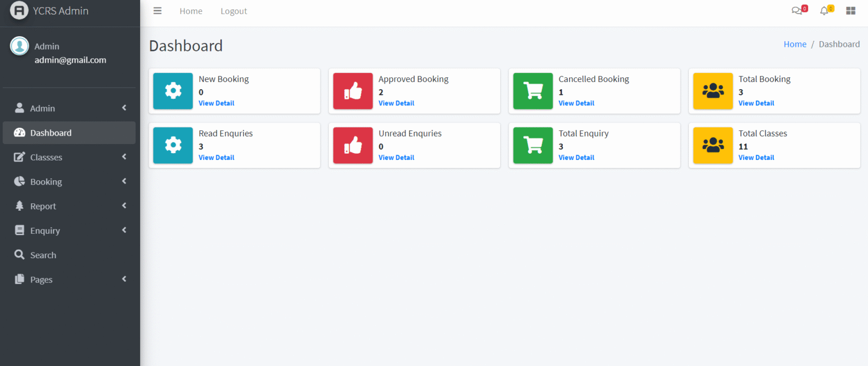
Task: Click the grid layout icon in top-right
Action: point(850,11)
